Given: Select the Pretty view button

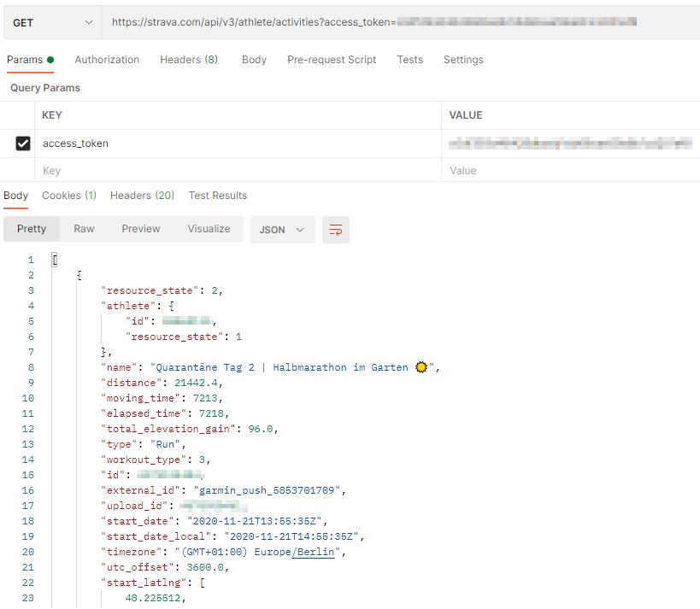Looking at the screenshot, I should point(32,229).
